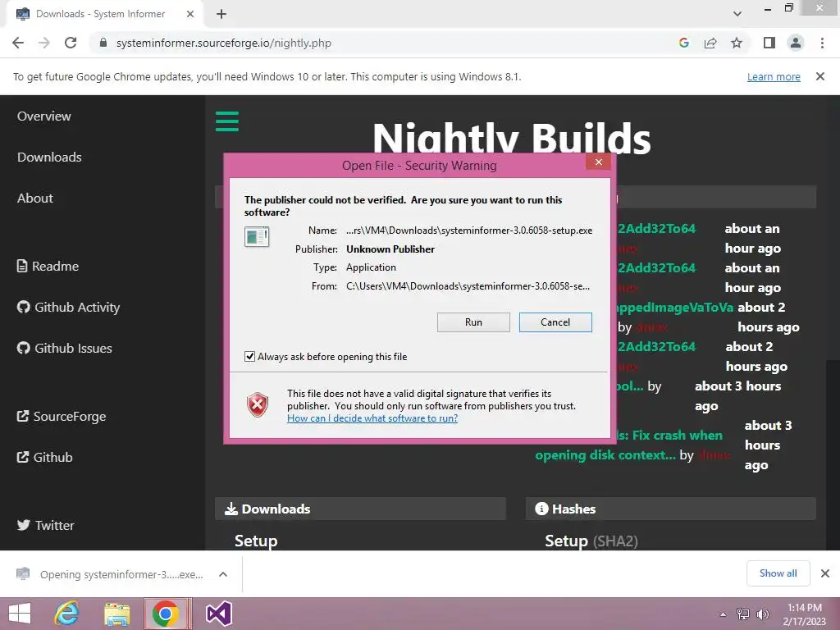The image size is (840, 630).
Task: Click the Downloads section download icon
Action: [231, 509]
